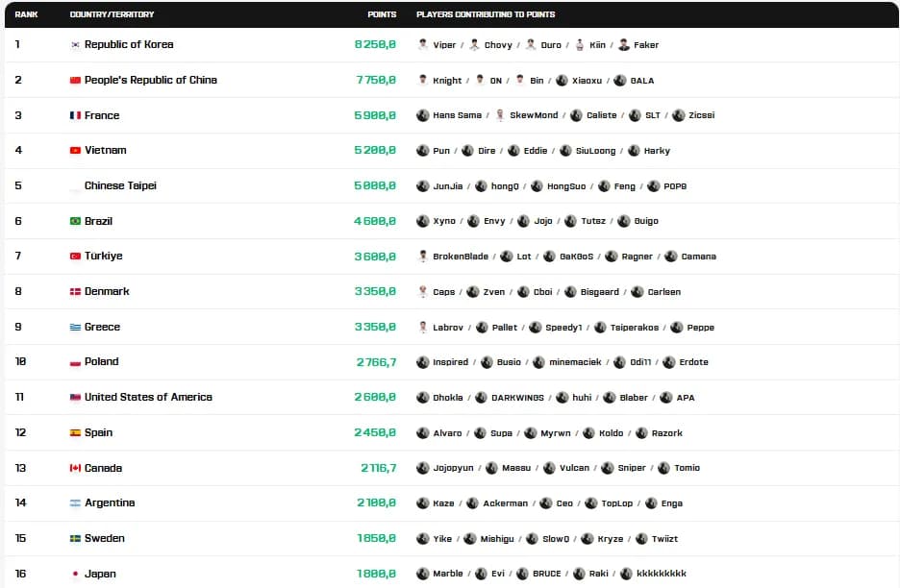900x588 pixels.
Task: Click player name DARKWINGS
Action: point(517,398)
